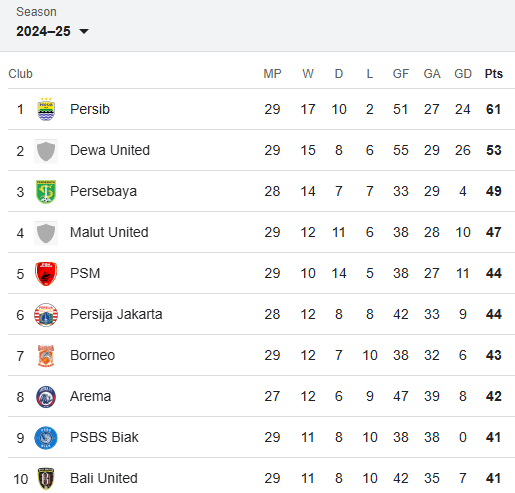
Task: Open the Persija Jakarta team link
Action: tap(116, 314)
